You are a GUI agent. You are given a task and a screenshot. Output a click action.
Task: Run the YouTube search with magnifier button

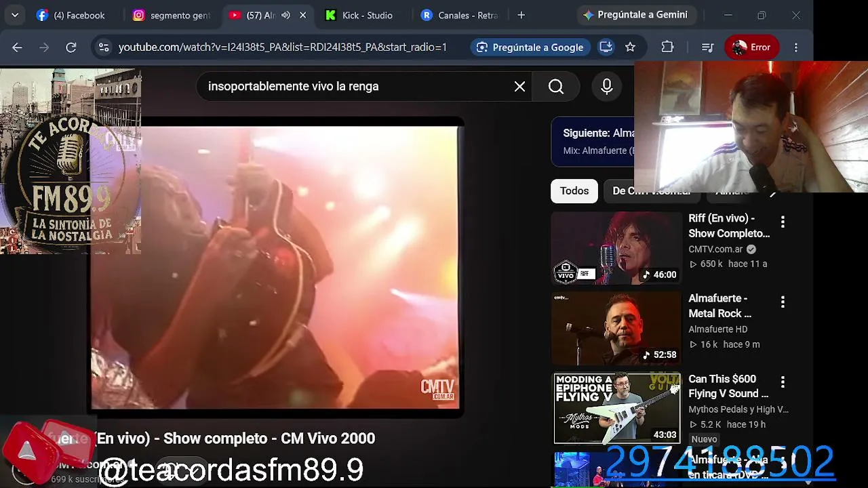tap(556, 87)
